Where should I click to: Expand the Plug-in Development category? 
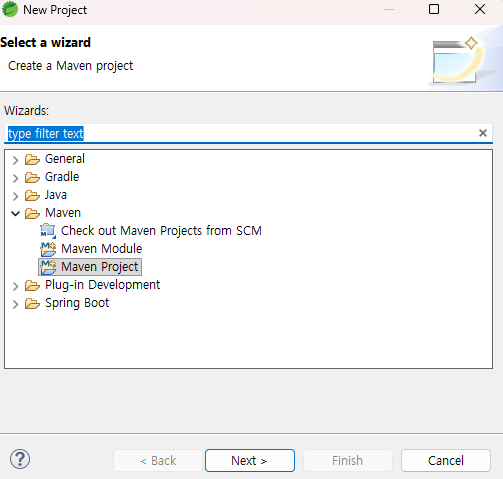click(x=15, y=286)
